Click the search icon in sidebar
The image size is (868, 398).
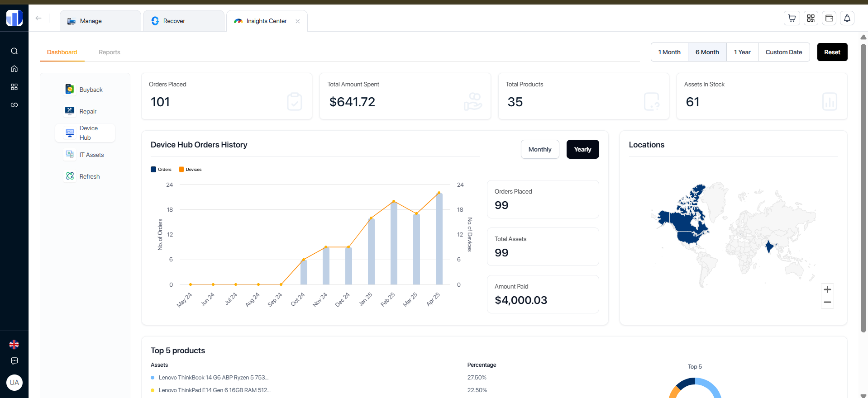coord(14,51)
